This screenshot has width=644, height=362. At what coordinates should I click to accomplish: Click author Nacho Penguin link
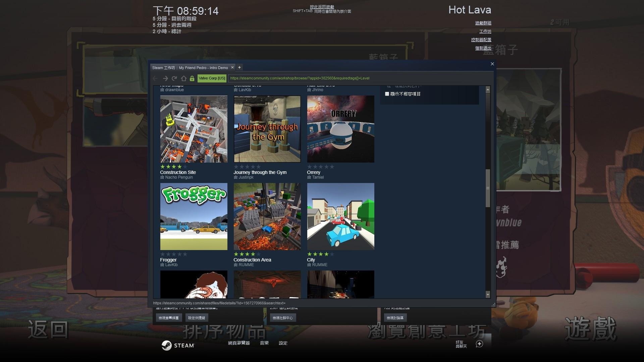[x=179, y=177]
